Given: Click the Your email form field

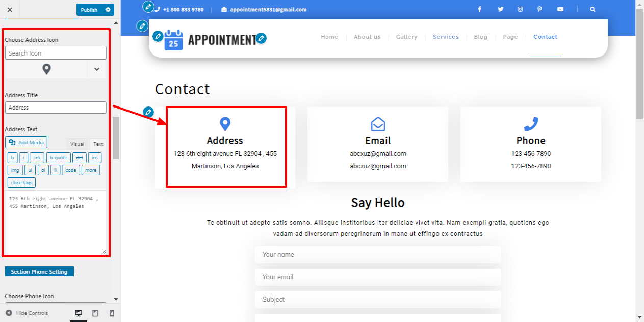Looking at the screenshot, I should (378, 277).
